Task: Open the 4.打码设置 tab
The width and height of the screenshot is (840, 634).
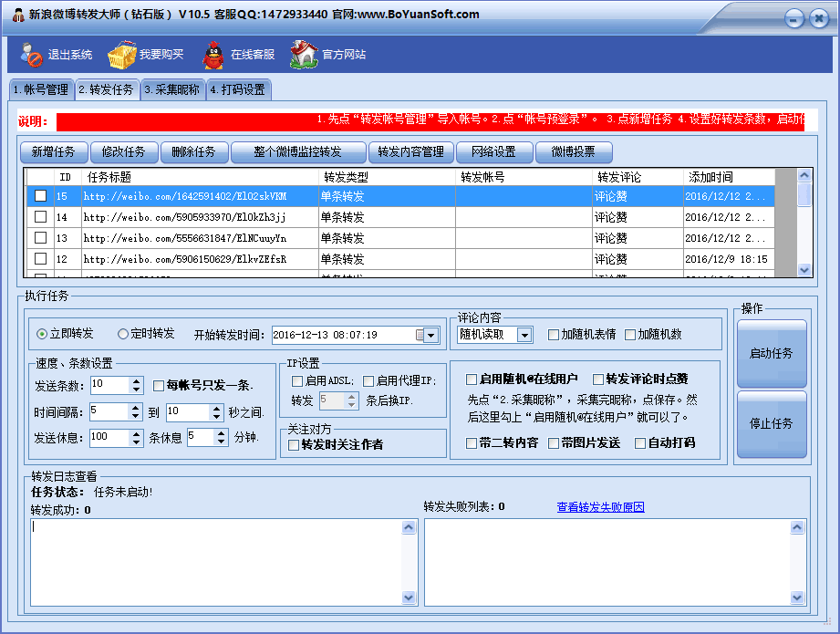Action: click(x=238, y=89)
